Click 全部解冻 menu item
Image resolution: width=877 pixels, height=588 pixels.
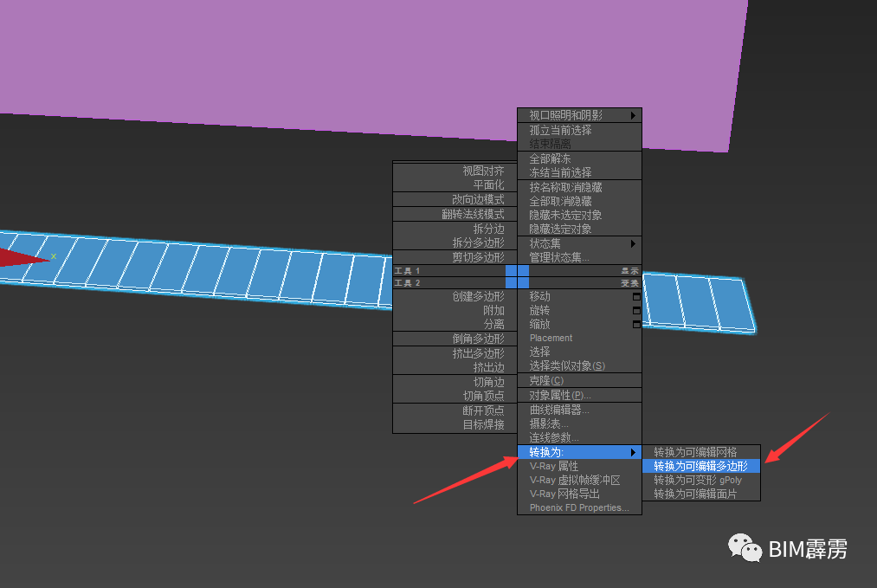(579, 158)
